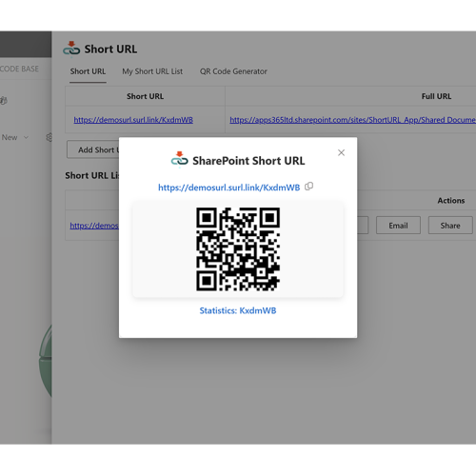Screen dimensions: 476x476
Task: Open the QR Code Generator tab
Action: pos(233,71)
